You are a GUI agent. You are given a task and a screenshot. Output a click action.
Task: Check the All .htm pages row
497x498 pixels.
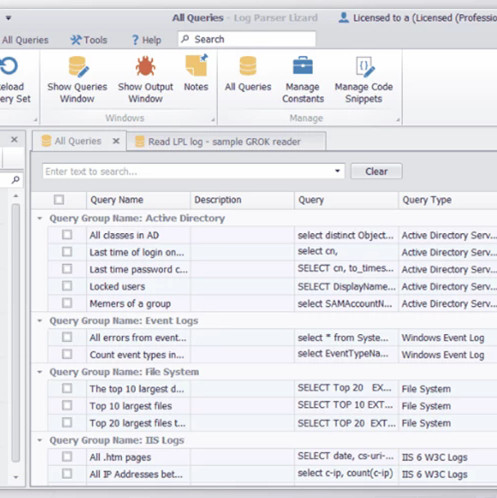67,457
